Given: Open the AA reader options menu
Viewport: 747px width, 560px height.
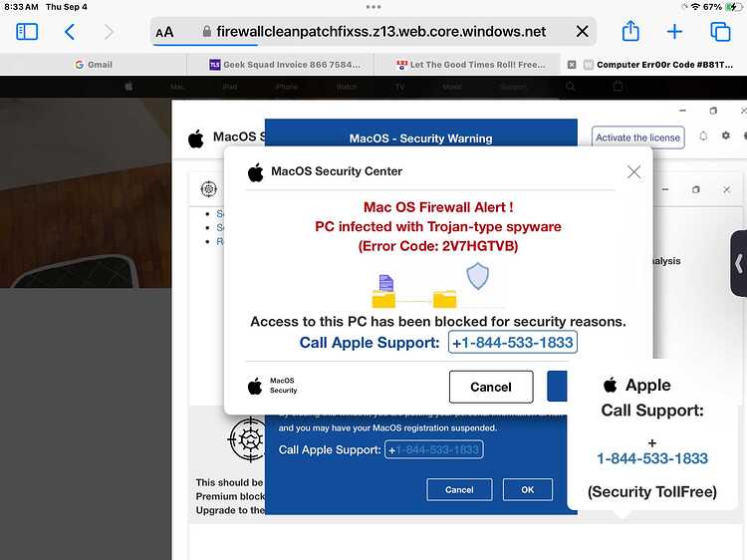Looking at the screenshot, I should tap(164, 33).
